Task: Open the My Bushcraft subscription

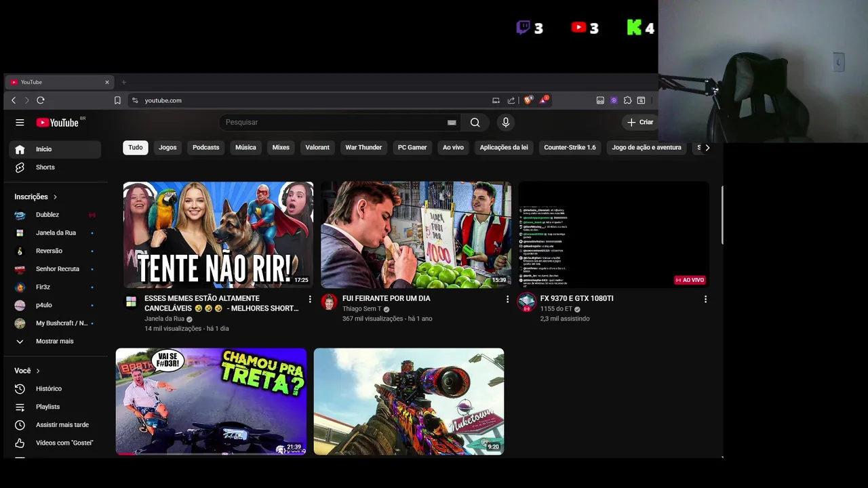Action: coord(55,323)
